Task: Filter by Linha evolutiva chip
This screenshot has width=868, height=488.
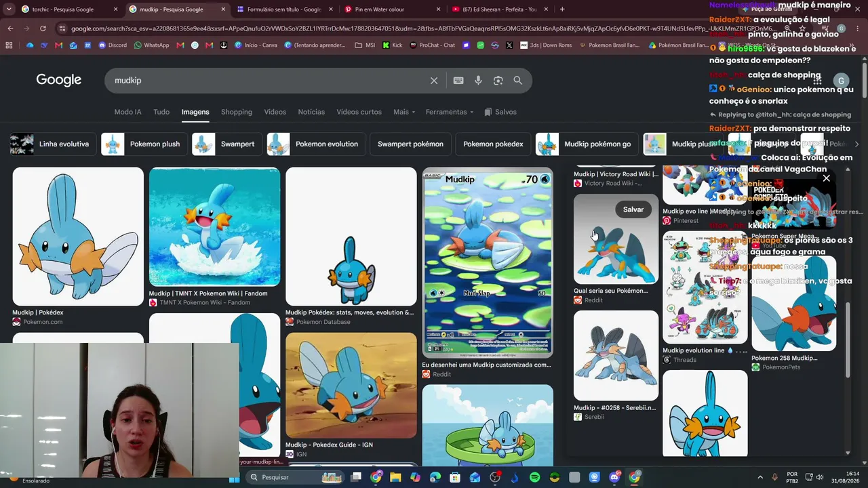Action: 52,144
